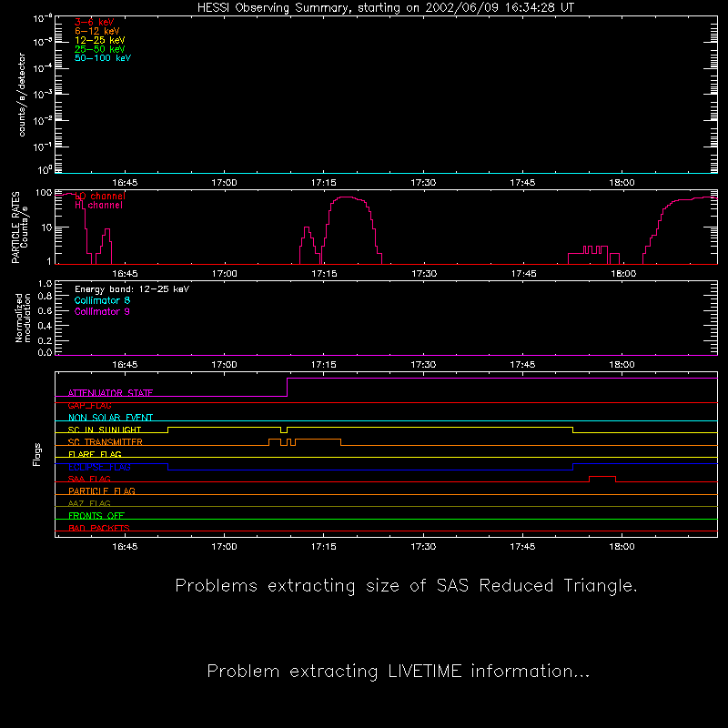Click the SC_TRANSMITTER flag label
The height and width of the screenshot is (728, 728).
(x=105, y=442)
